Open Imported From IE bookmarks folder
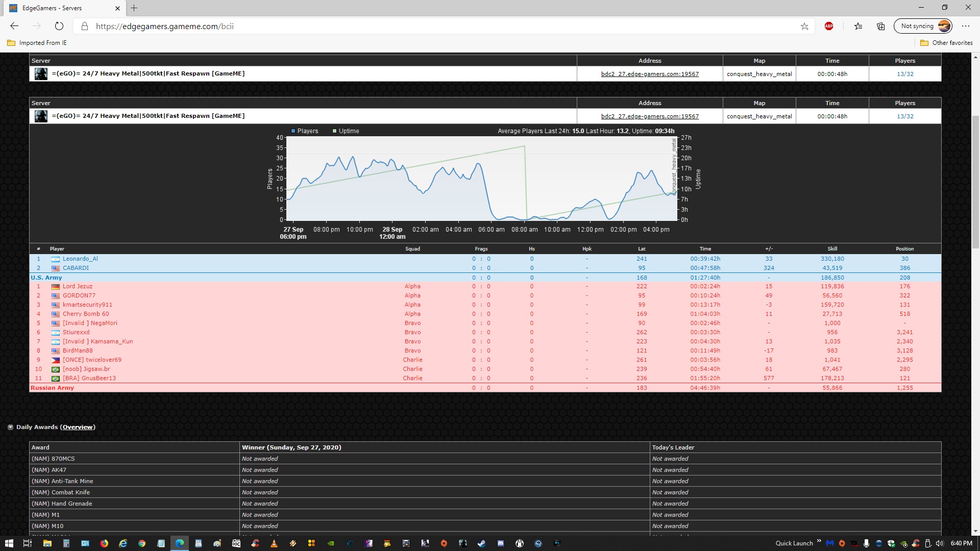 click(37, 43)
